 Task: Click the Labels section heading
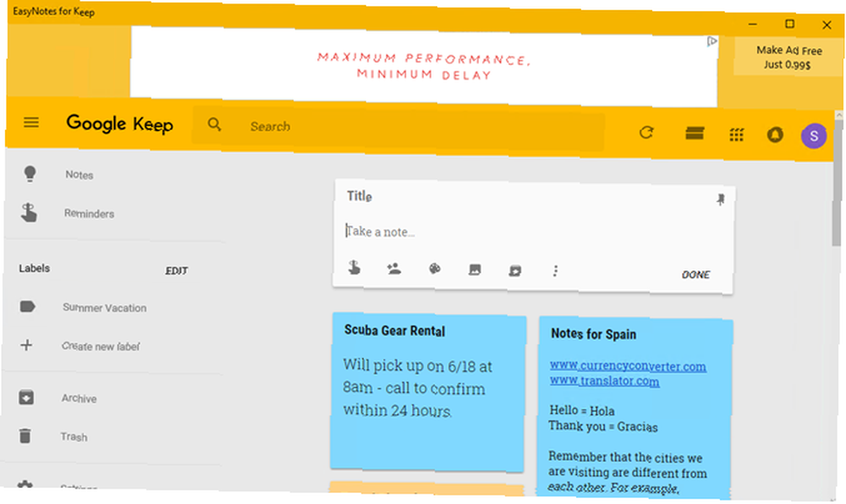35,268
